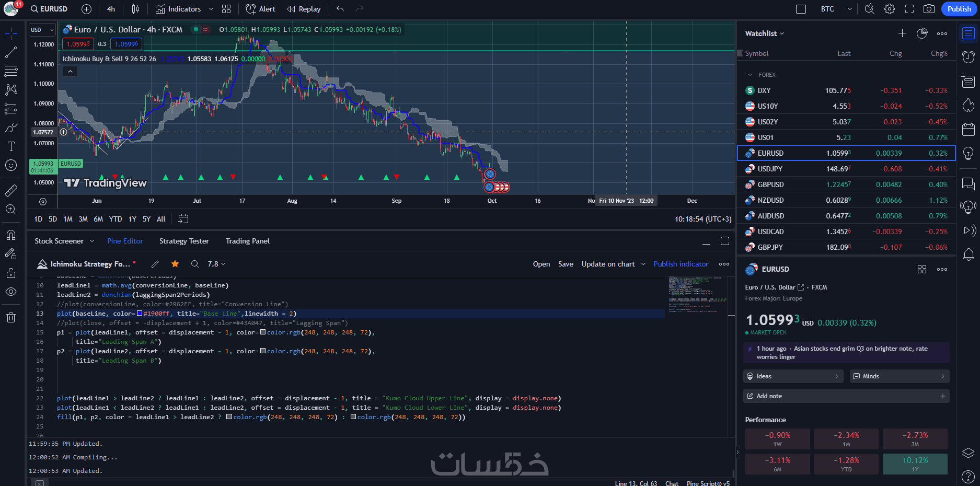Toggle the favorite star for the script
Screen dimensions: 980x486
pyautogui.click(x=175, y=264)
